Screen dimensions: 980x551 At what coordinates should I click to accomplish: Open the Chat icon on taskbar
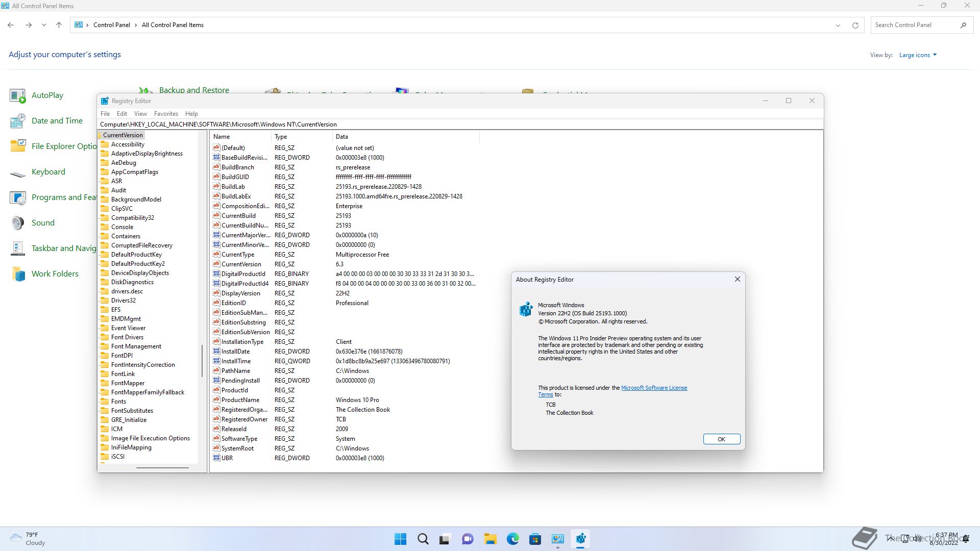pyautogui.click(x=468, y=539)
